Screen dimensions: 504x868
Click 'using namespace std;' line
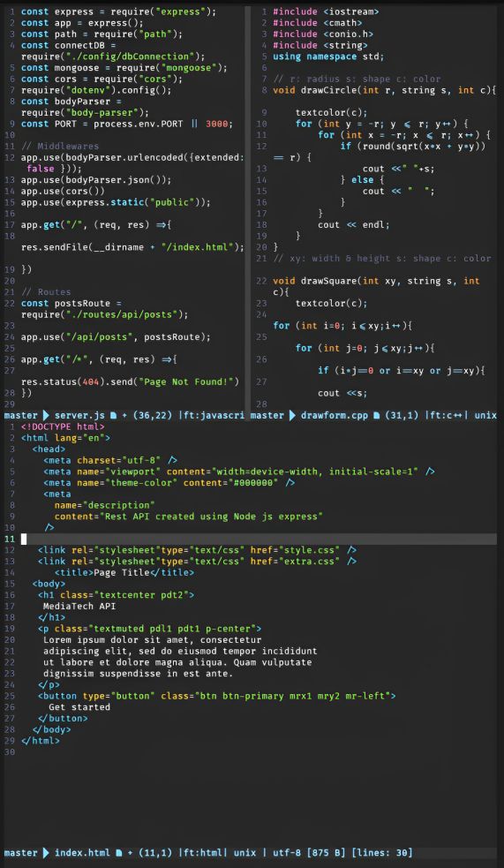(328, 57)
